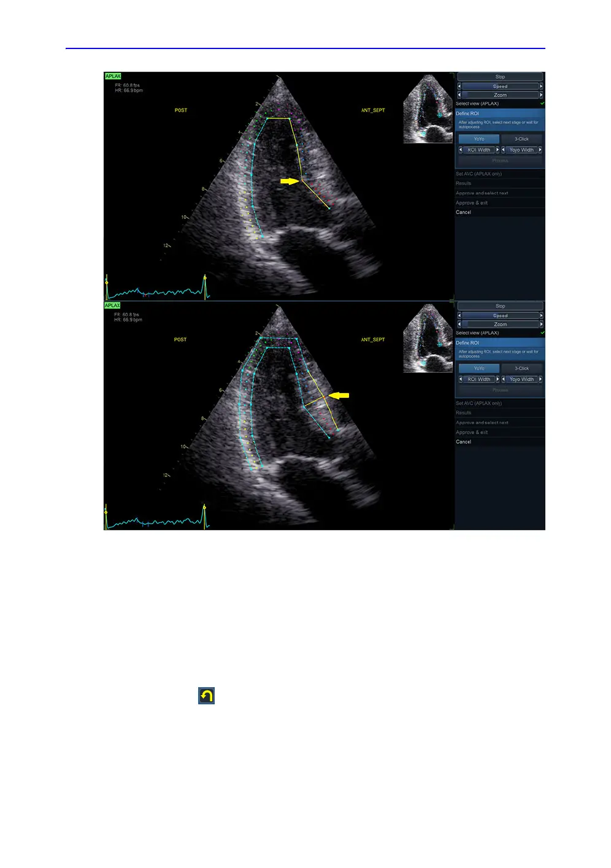Select the reference thumbnail image in upper screenshot
611x868 pixels.
tap(428, 108)
